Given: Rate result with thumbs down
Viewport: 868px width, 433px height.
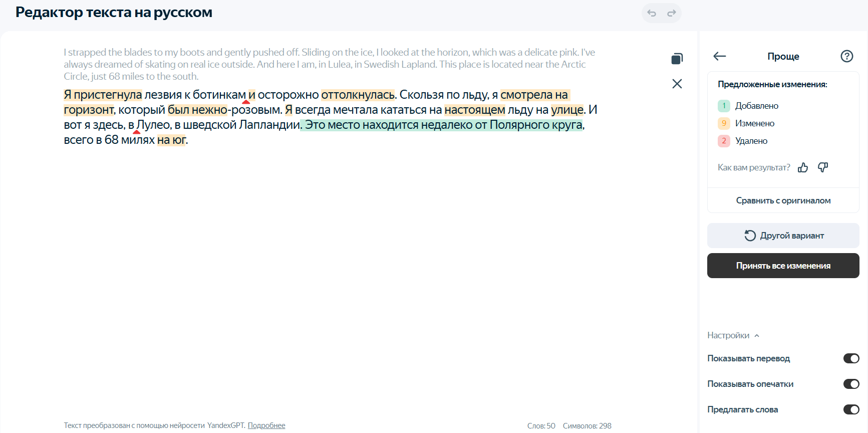Looking at the screenshot, I should 823,167.
